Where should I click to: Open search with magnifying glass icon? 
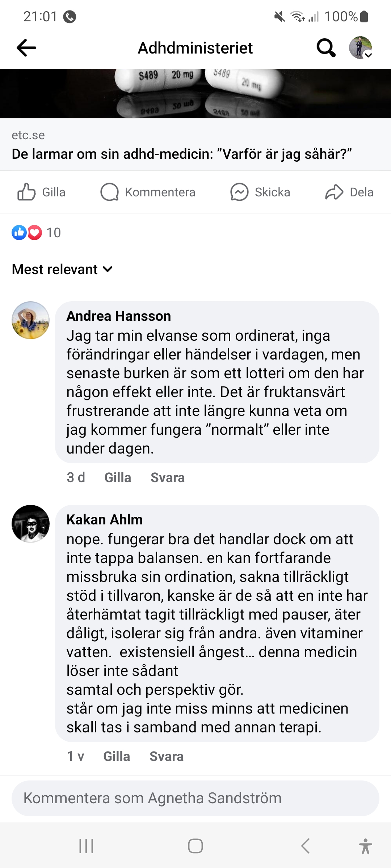tap(326, 48)
